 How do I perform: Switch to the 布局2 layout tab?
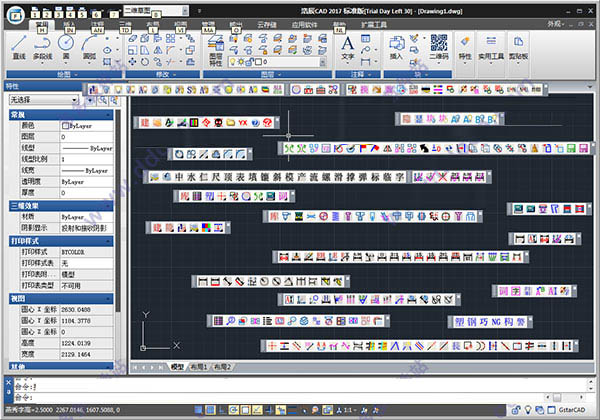coord(223,367)
